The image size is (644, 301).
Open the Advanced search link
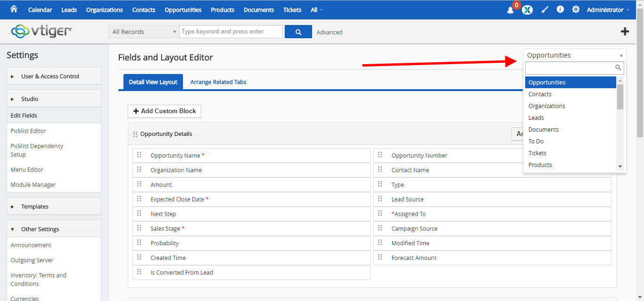[330, 32]
